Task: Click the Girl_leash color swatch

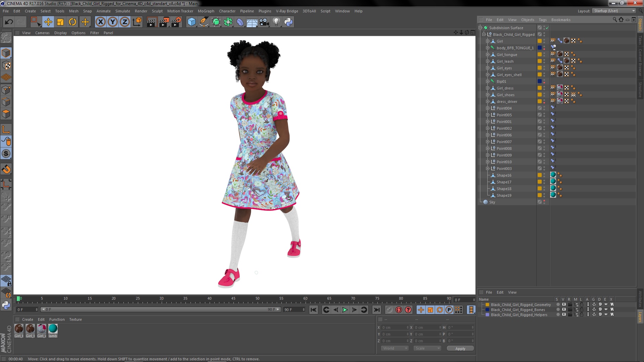Action: pos(538,61)
